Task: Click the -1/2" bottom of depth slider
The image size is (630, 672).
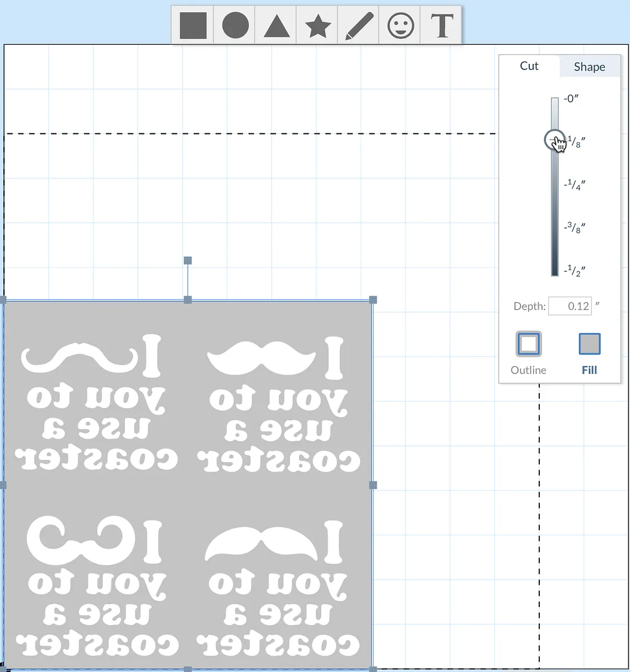Action: [554, 270]
